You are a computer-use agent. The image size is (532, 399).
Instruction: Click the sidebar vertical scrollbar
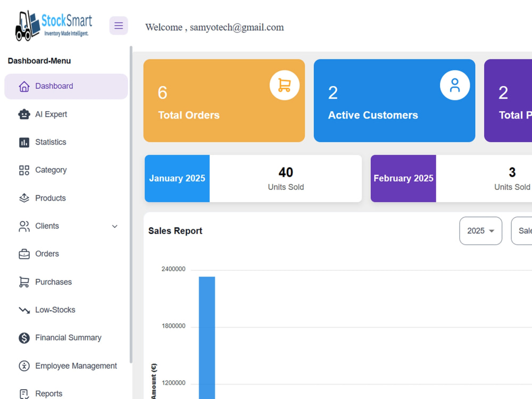pos(131,205)
